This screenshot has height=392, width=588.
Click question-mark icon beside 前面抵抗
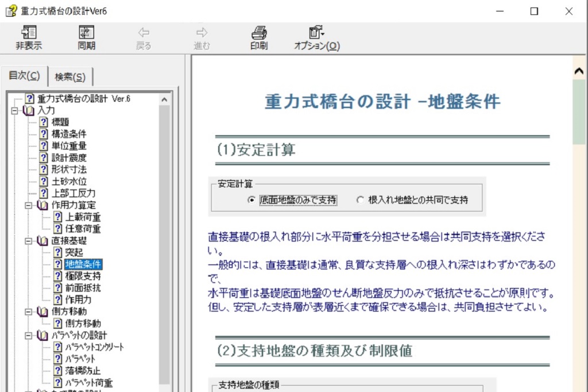58,288
